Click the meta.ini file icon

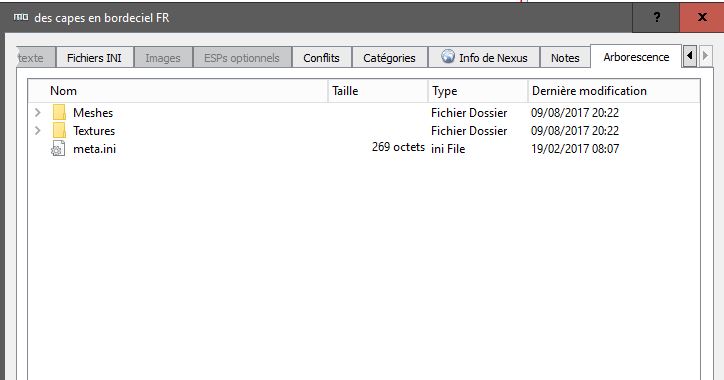(58, 149)
